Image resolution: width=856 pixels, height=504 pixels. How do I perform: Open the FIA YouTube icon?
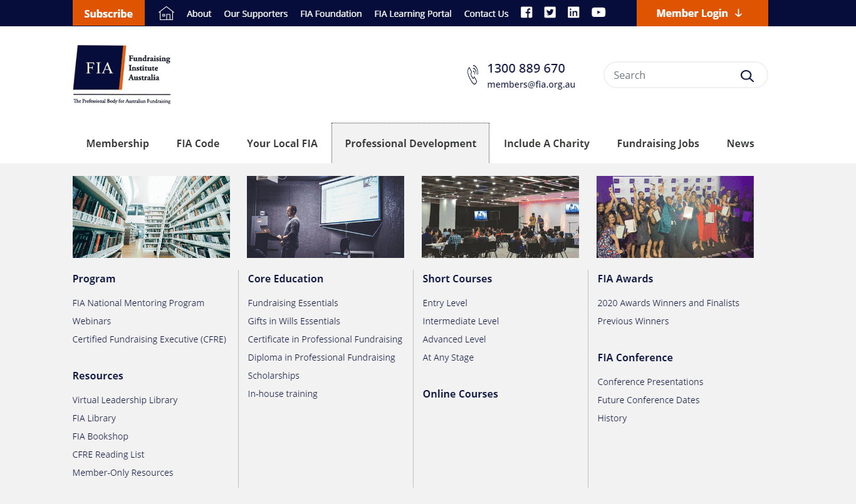(x=598, y=13)
